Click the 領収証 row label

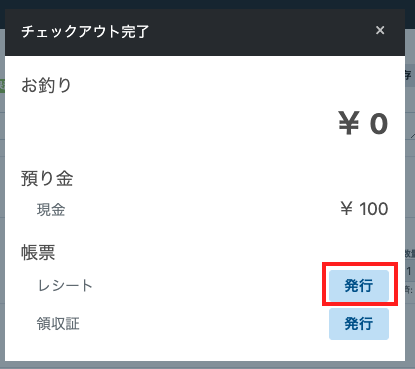click(58, 324)
